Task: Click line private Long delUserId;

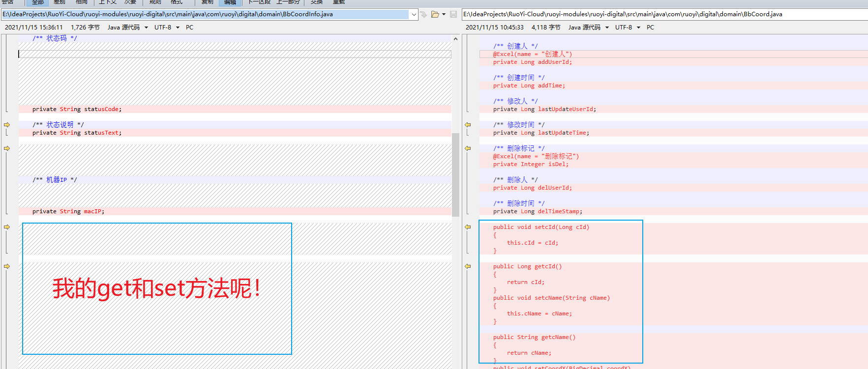Action: [x=533, y=188]
